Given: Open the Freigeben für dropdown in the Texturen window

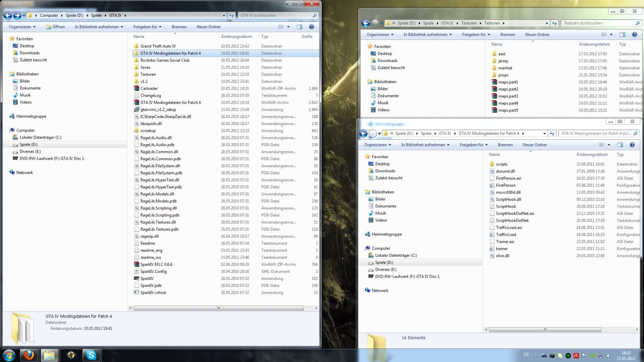Looking at the screenshot, I should pyautogui.click(x=476, y=34).
